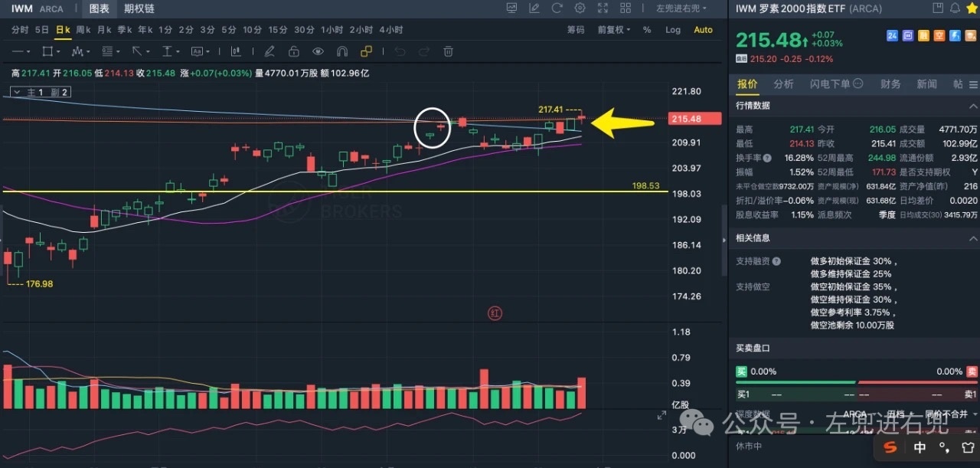Collapse the 行情数据 section

(972, 106)
